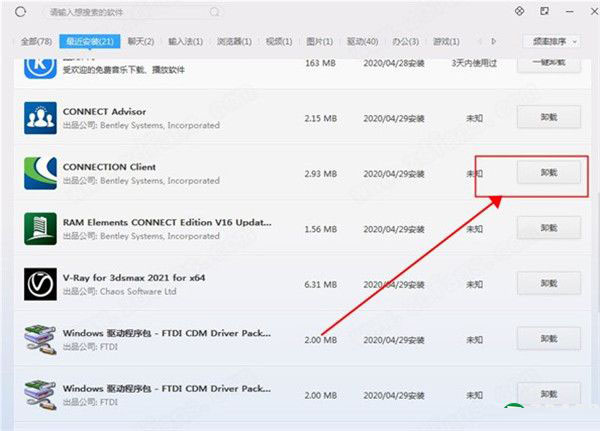600x431 pixels.
Task: Click the 163 MB size value
Action: pyautogui.click(x=321, y=63)
